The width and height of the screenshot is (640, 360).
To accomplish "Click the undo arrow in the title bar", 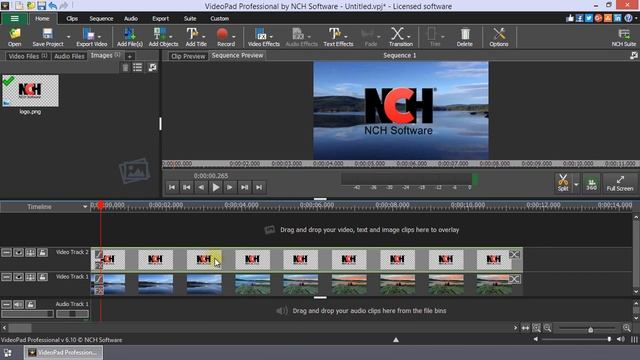I will [x=53, y=6].
